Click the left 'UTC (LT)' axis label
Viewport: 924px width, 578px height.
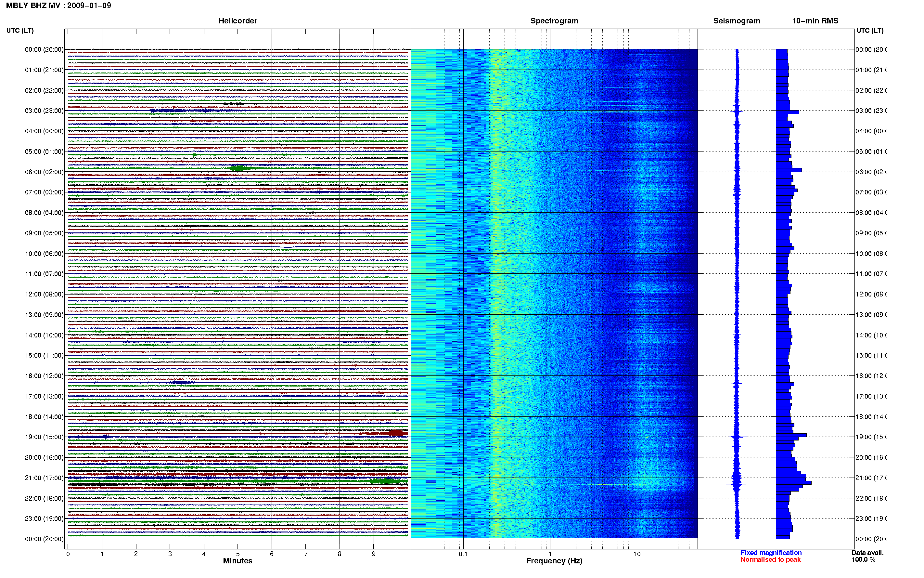[20, 31]
